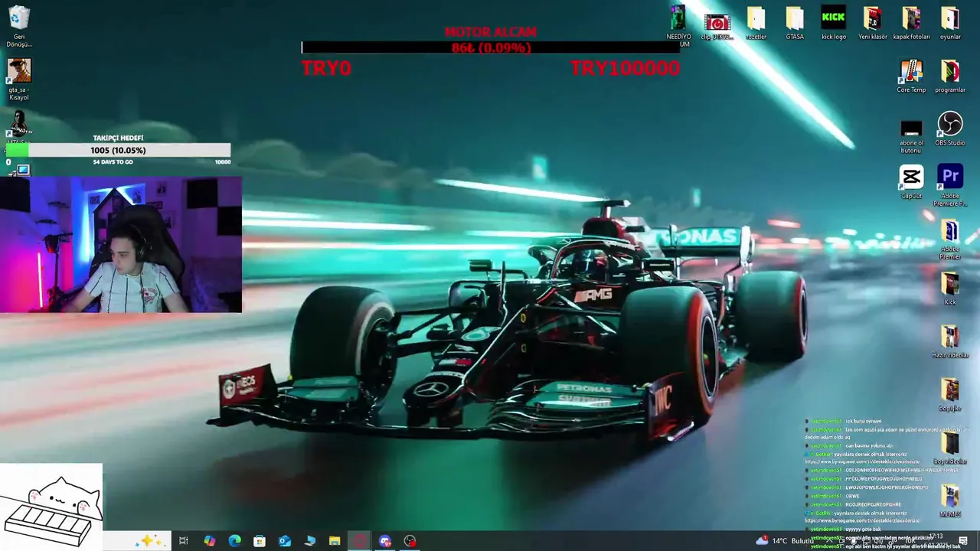Launch OBS Studio from the desktop
Image resolution: width=980 pixels, height=551 pixels.
(x=950, y=129)
